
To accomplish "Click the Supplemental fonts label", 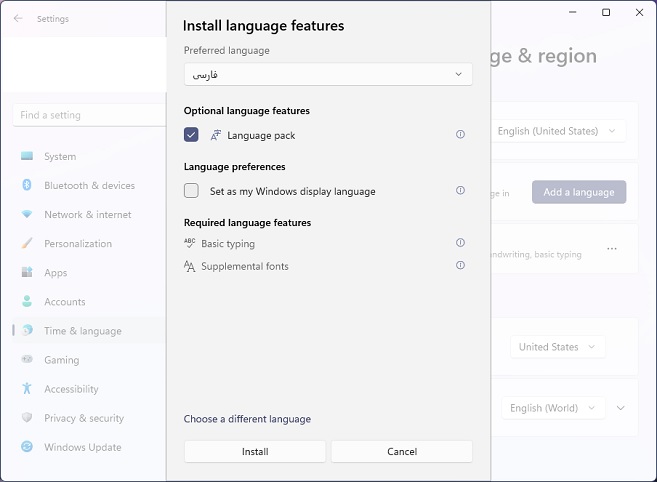I will [x=245, y=266].
